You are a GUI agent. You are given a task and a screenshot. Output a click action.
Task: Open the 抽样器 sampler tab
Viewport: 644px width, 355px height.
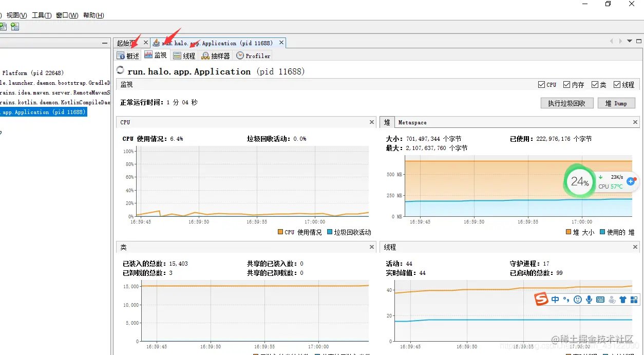pyautogui.click(x=216, y=55)
